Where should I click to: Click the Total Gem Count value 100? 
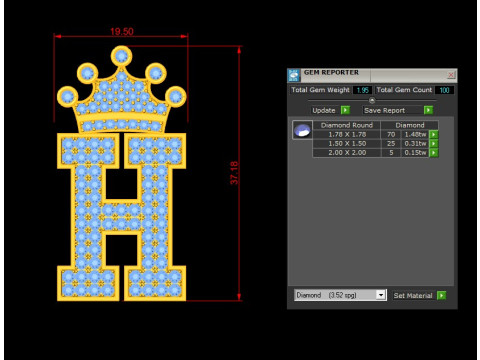pyautogui.click(x=444, y=90)
